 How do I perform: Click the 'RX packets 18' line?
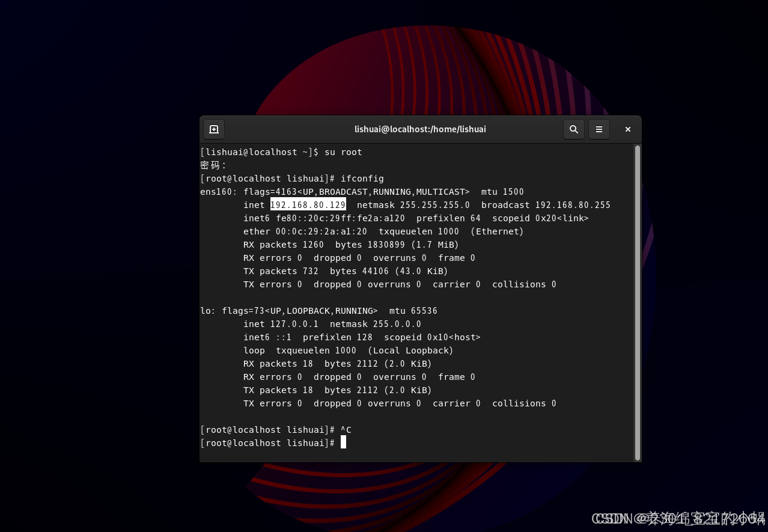pyautogui.click(x=338, y=364)
